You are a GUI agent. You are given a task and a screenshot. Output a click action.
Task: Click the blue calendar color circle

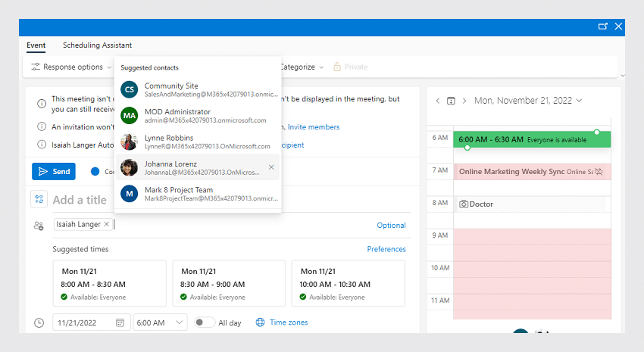[x=95, y=172]
